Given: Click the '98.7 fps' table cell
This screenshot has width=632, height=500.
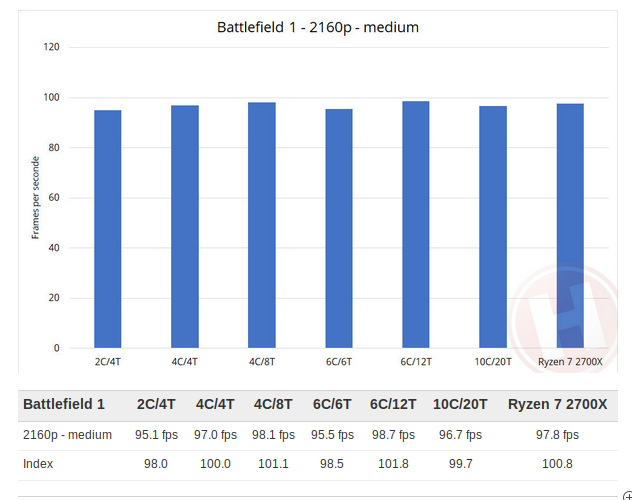Looking at the screenshot, I should 393,435.
